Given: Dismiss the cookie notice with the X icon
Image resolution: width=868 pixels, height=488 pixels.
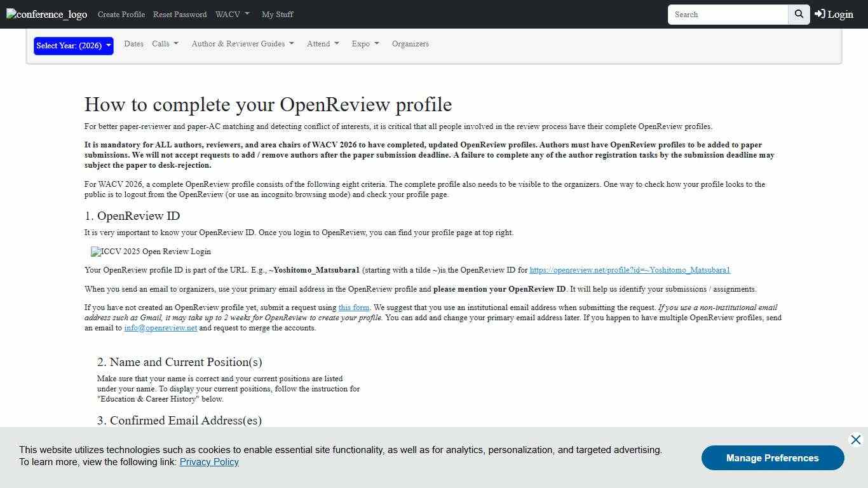Looking at the screenshot, I should coord(855,439).
